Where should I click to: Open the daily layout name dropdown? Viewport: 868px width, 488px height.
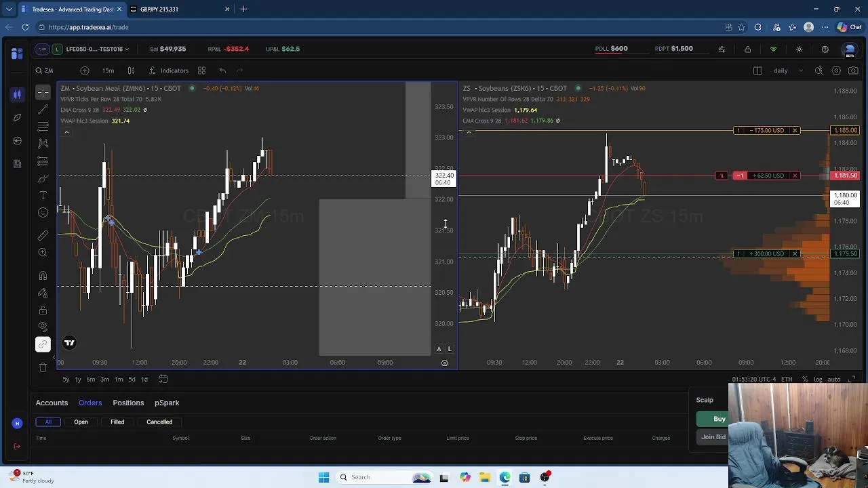pos(789,70)
